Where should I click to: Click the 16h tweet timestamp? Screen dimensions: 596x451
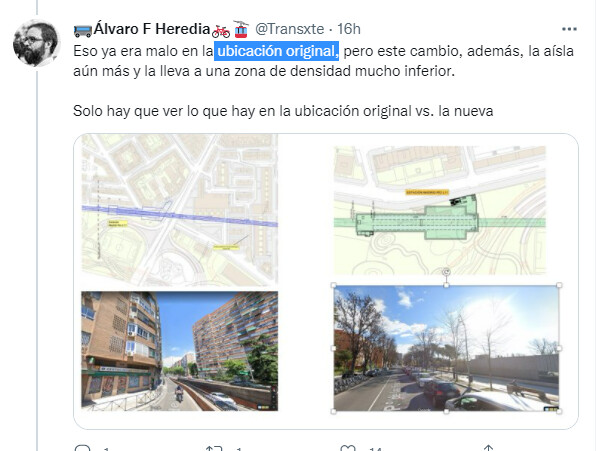pyautogui.click(x=349, y=29)
